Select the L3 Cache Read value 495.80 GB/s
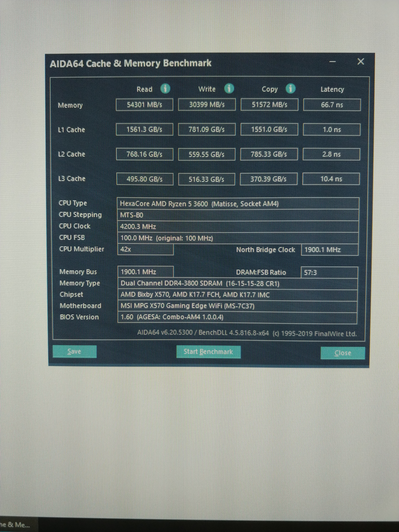This screenshot has width=399, height=532. 145,179
